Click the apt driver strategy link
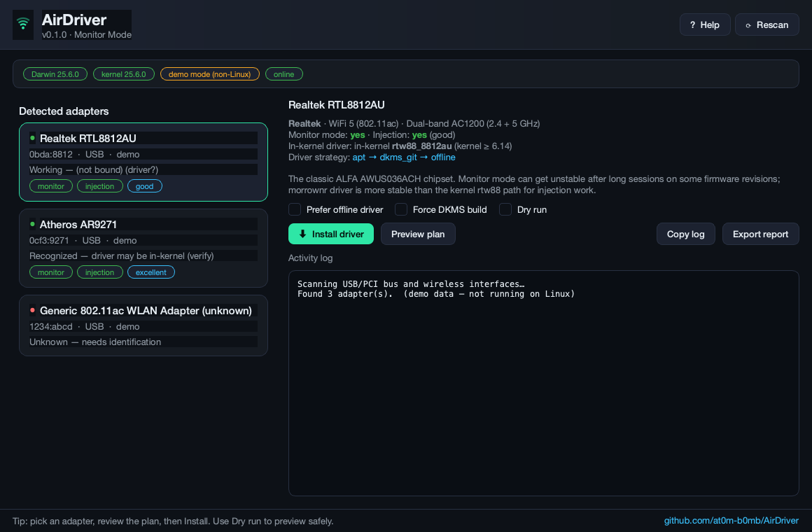The image size is (812, 532). pyautogui.click(x=359, y=157)
